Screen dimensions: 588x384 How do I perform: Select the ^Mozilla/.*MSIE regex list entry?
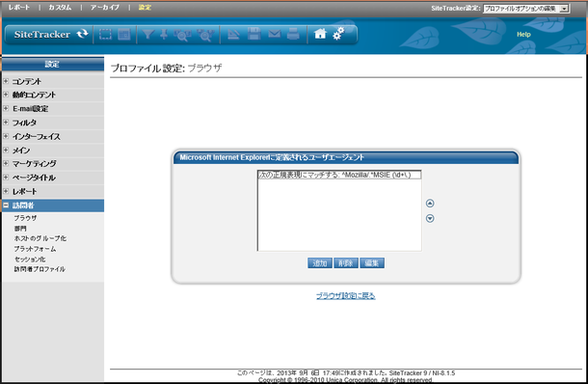click(339, 175)
